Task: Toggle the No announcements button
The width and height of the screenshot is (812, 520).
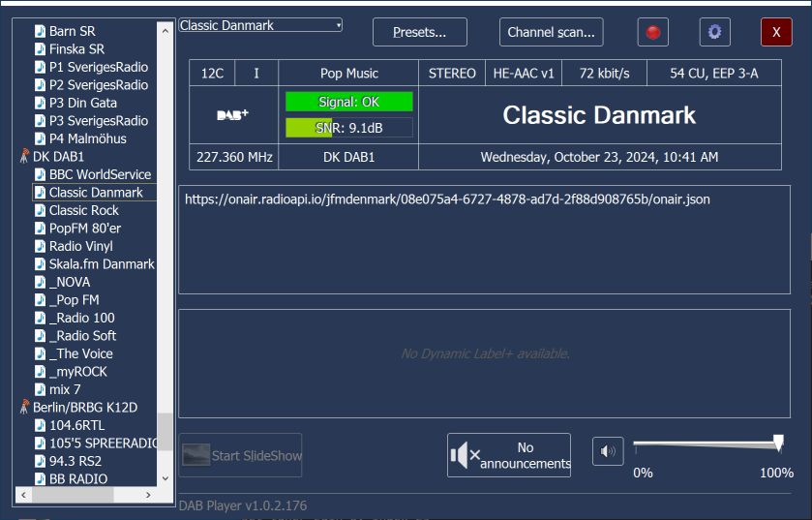Action: [x=509, y=455]
